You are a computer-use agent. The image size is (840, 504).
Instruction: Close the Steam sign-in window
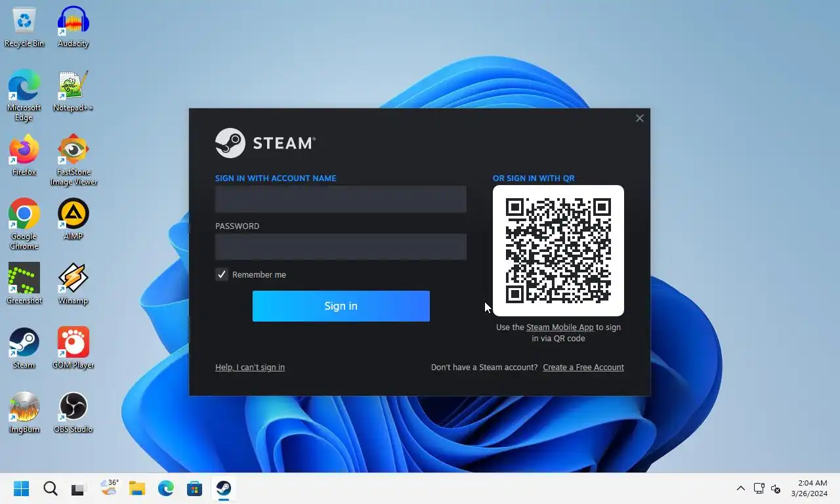click(x=640, y=118)
